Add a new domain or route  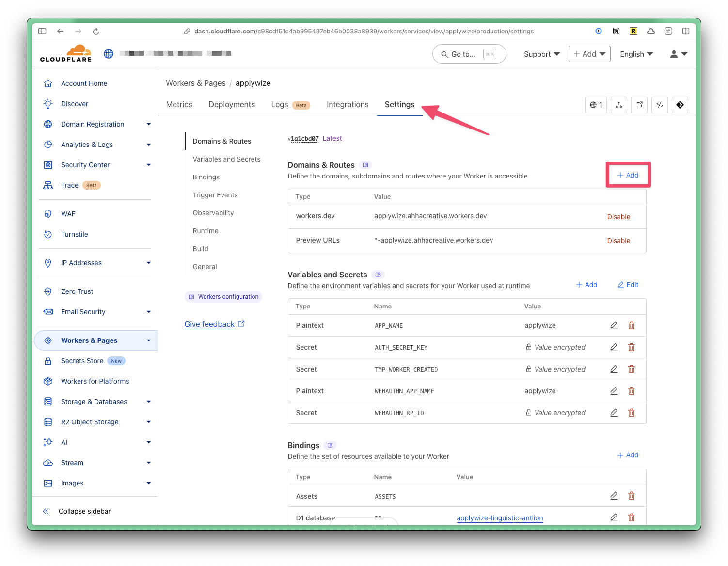point(628,175)
